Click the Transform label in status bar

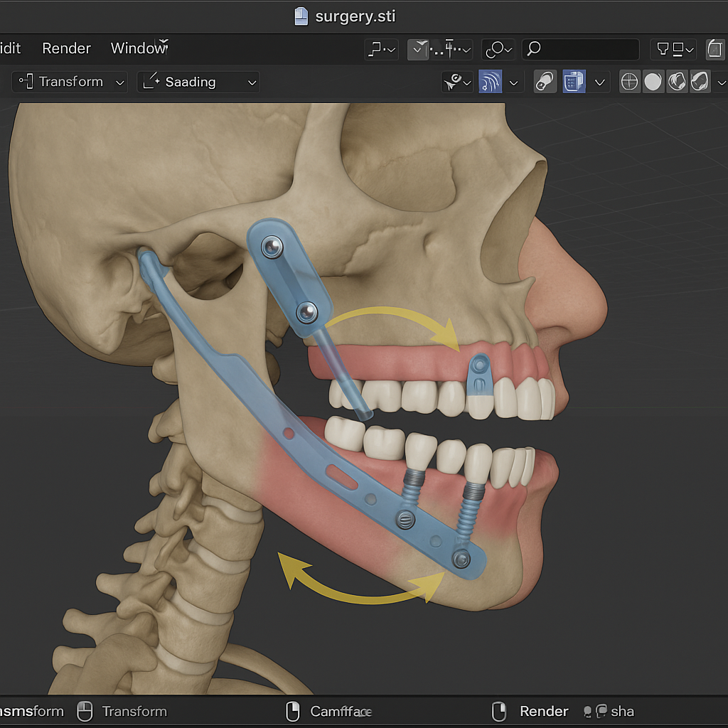click(x=134, y=711)
